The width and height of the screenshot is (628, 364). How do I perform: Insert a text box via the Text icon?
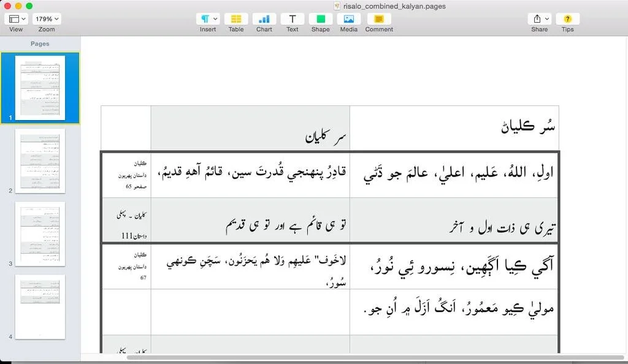pos(292,20)
